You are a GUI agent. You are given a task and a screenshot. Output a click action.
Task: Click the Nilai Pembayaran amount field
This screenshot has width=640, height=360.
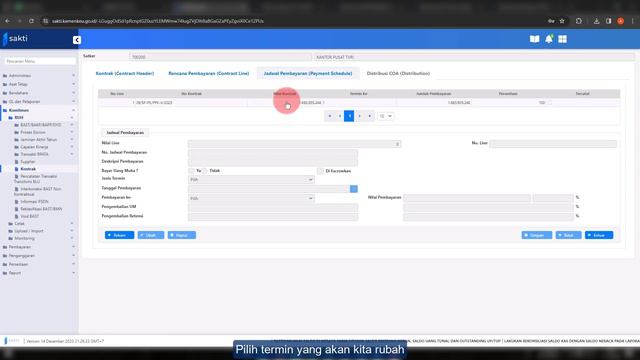click(467, 198)
